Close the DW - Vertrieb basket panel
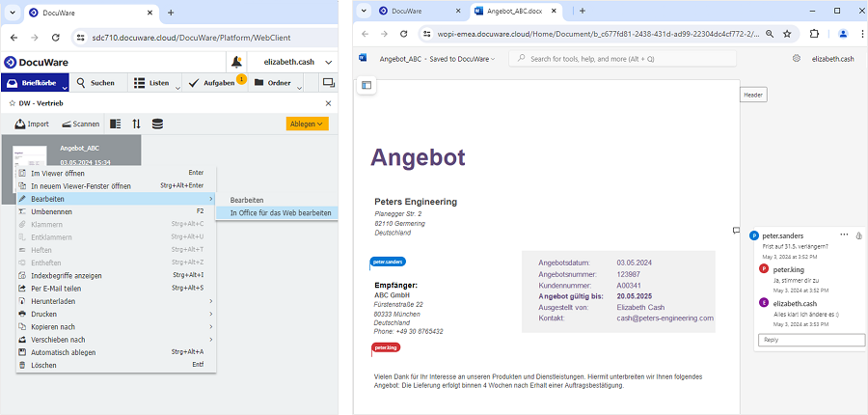868x415 pixels. (x=328, y=103)
